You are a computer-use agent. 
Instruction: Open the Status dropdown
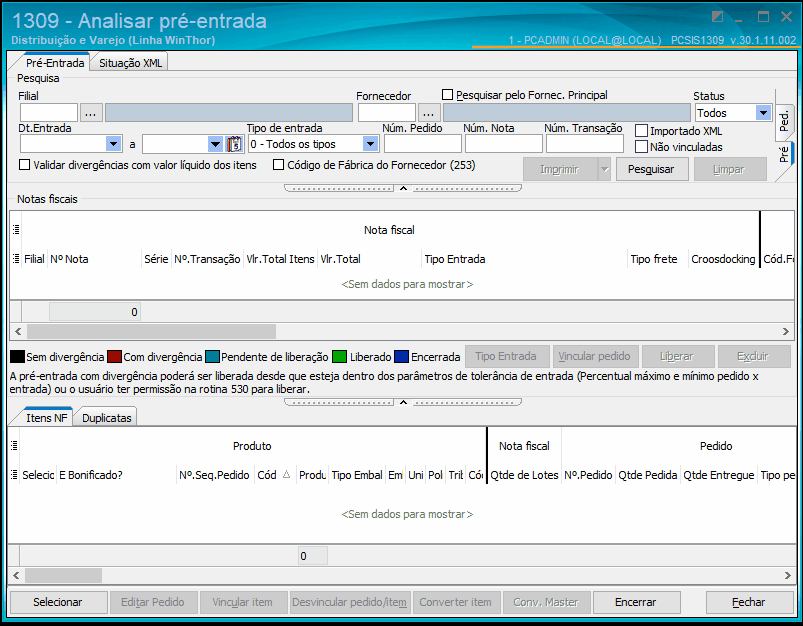tap(763, 113)
